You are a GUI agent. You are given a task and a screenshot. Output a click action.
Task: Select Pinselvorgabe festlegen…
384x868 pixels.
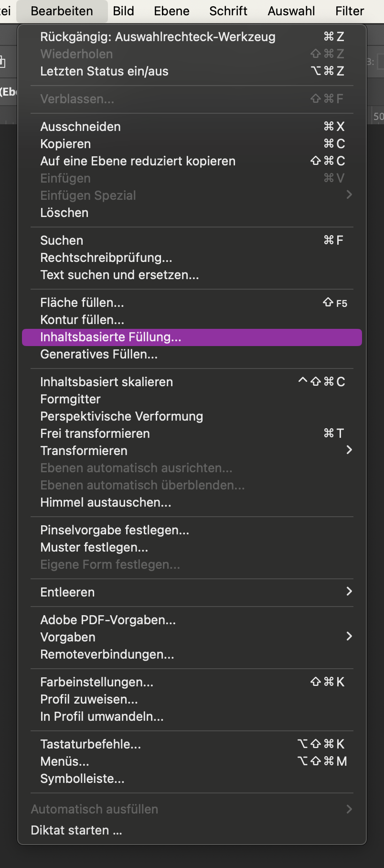click(115, 530)
